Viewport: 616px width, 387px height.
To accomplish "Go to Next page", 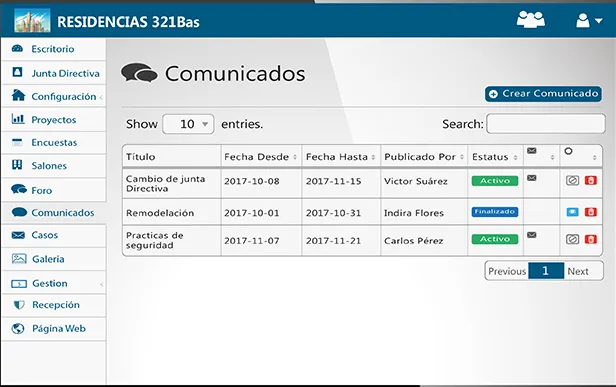I will (x=578, y=271).
